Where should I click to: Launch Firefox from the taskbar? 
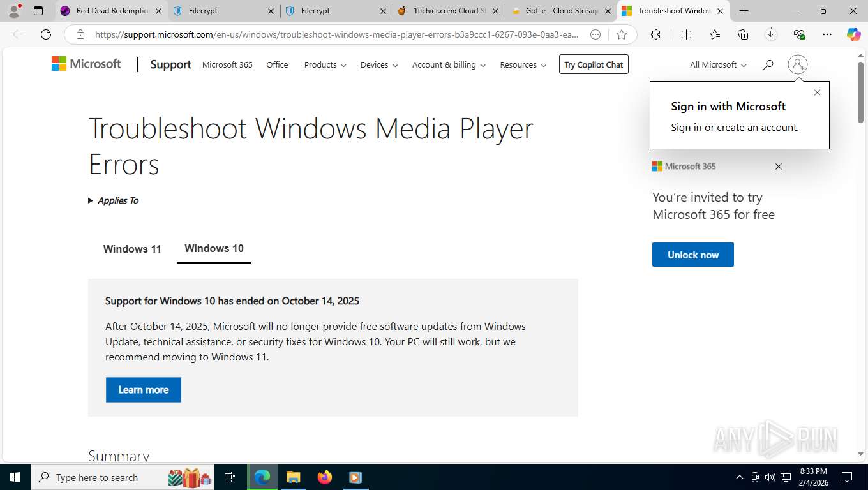tap(325, 477)
